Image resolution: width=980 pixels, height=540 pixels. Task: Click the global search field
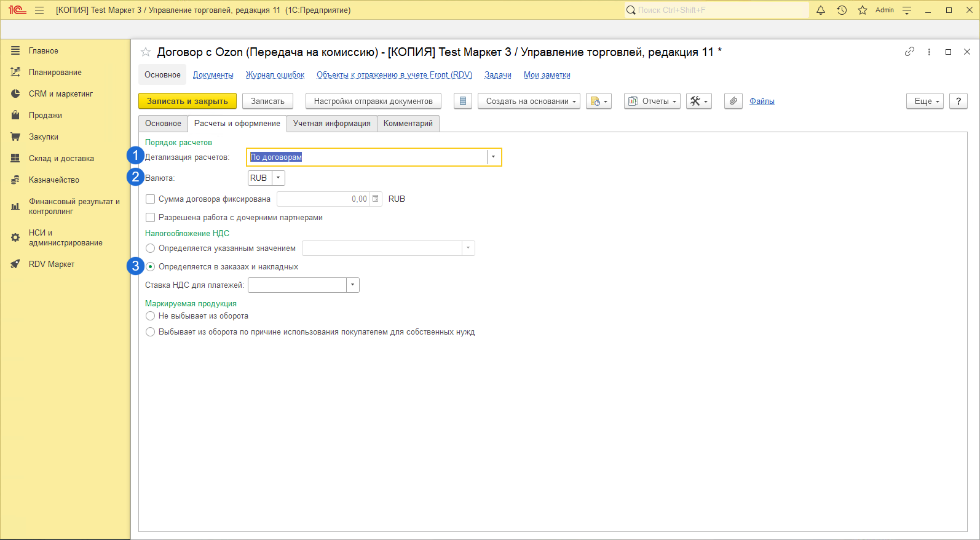(717, 10)
